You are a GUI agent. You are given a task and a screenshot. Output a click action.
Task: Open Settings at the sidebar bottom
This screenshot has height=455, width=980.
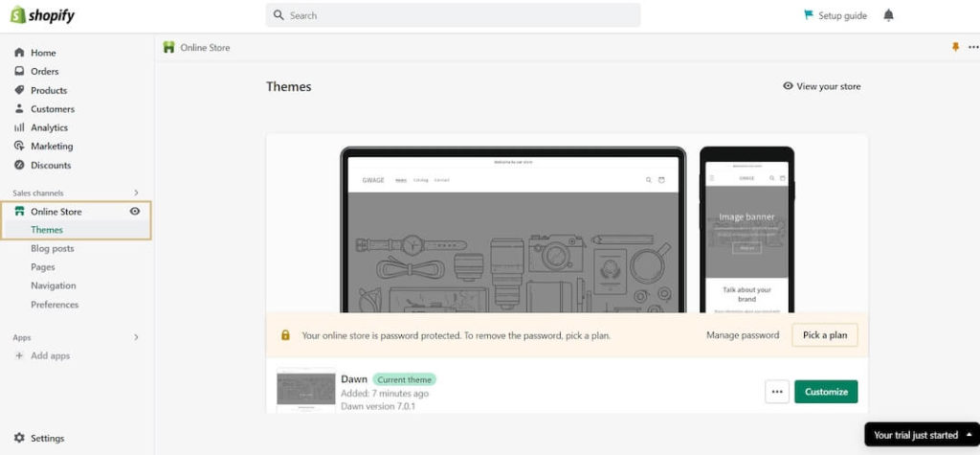tap(48, 438)
